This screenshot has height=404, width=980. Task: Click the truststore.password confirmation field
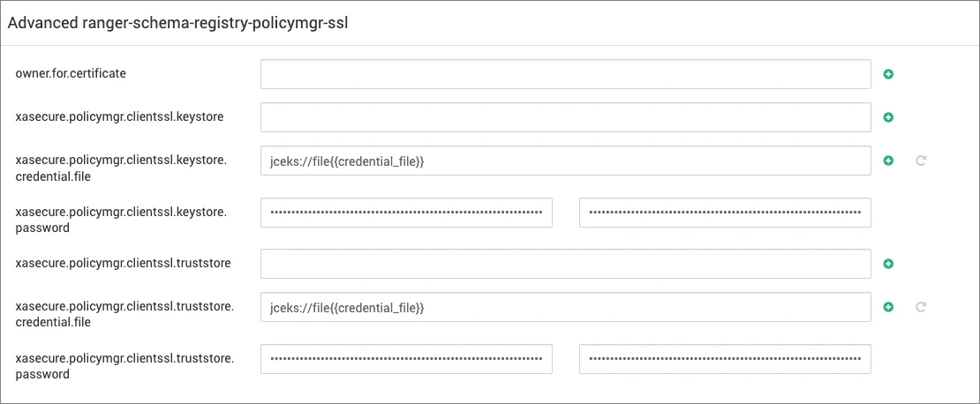pyautogui.click(x=725, y=359)
